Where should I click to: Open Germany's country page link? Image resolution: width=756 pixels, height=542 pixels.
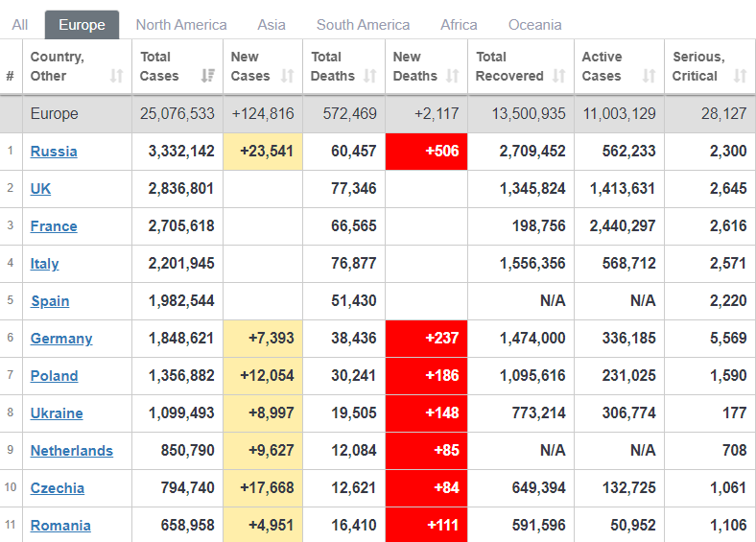click(x=61, y=339)
